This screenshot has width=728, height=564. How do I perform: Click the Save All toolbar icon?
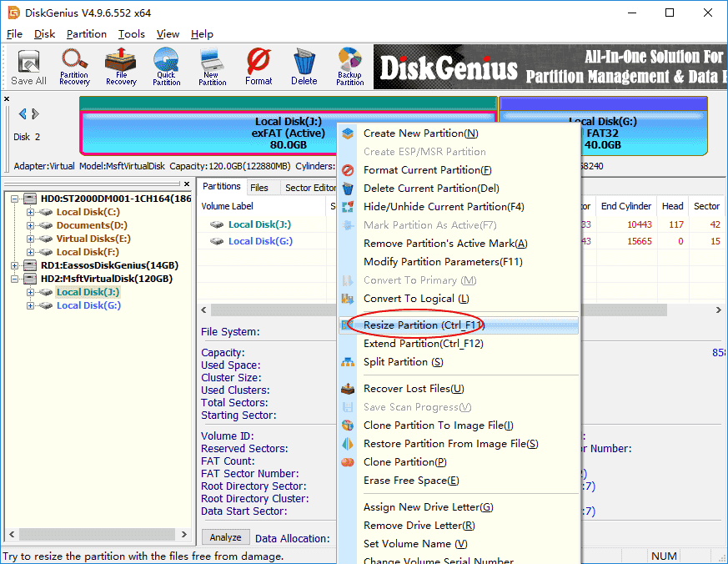pos(28,67)
